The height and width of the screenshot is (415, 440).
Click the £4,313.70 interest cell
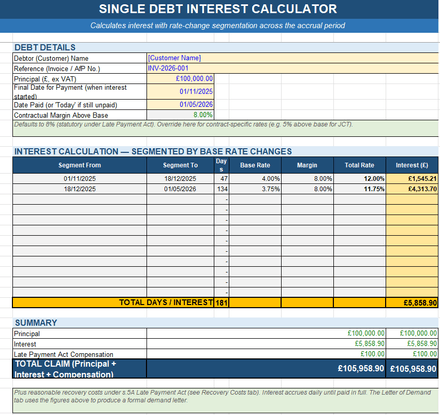click(x=412, y=189)
